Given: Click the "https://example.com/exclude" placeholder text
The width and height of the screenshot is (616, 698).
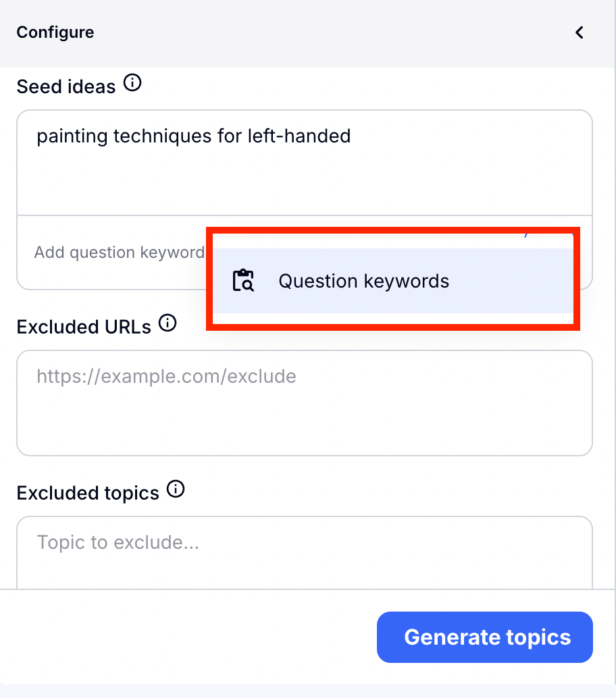Looking at the screenshot, I should point(166,376).
